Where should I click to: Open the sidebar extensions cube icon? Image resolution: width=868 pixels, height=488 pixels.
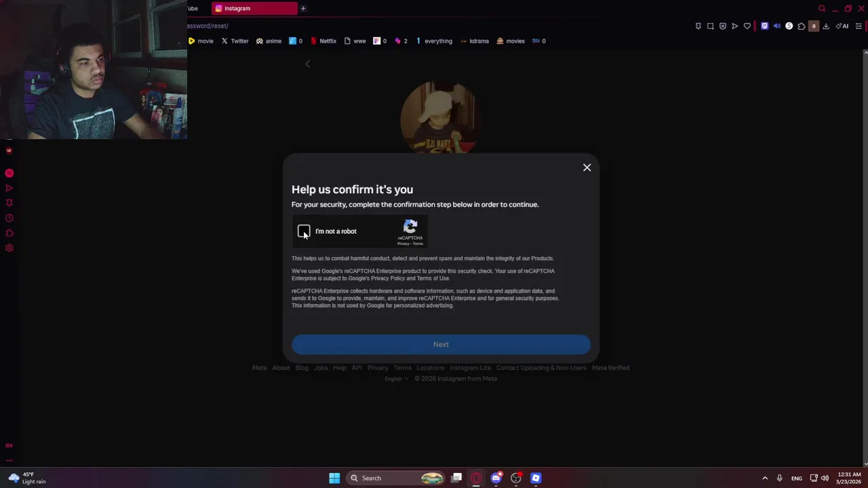click(x=9, y=232)
